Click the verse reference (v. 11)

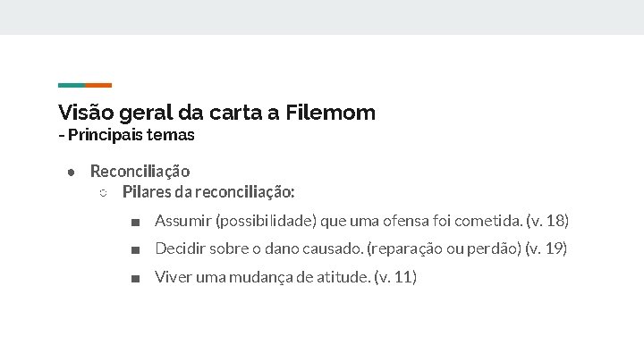[x=395, y=277]
